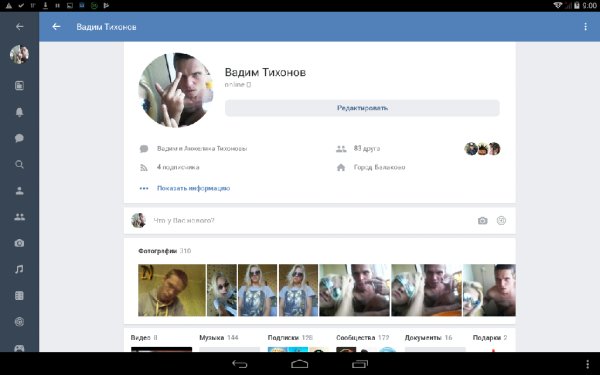The width and height of the screenshot is (600, 375).
Task: Open friends single-person icon in sidebar
Action: (19, 191)
